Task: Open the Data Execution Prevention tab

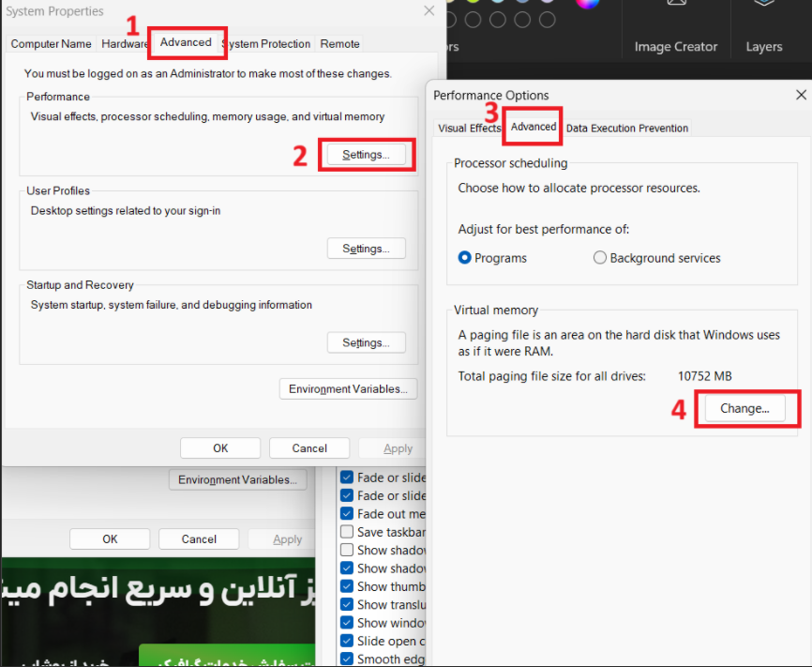Action: click(x=626, y=127)
